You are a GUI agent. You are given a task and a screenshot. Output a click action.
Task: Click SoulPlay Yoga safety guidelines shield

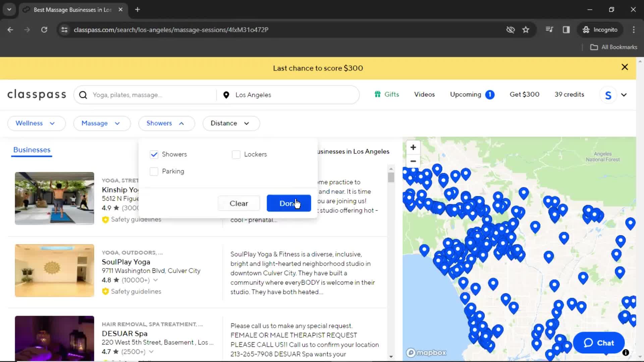[105, 292]
